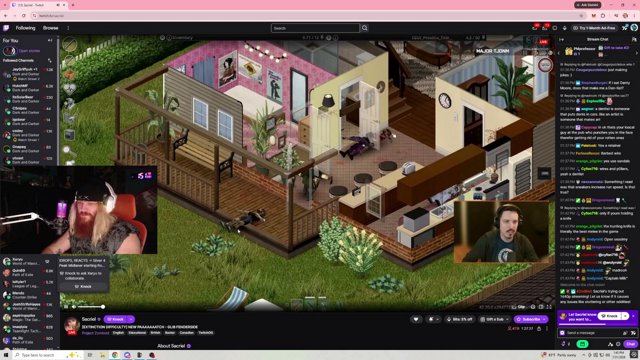640x360 pixels.
Task: Click Try 1 Month Ad-Free button
Action: (593, 28)
